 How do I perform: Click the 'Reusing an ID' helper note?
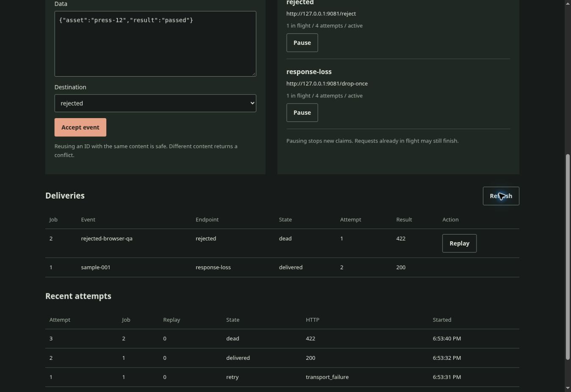[146, 151]
